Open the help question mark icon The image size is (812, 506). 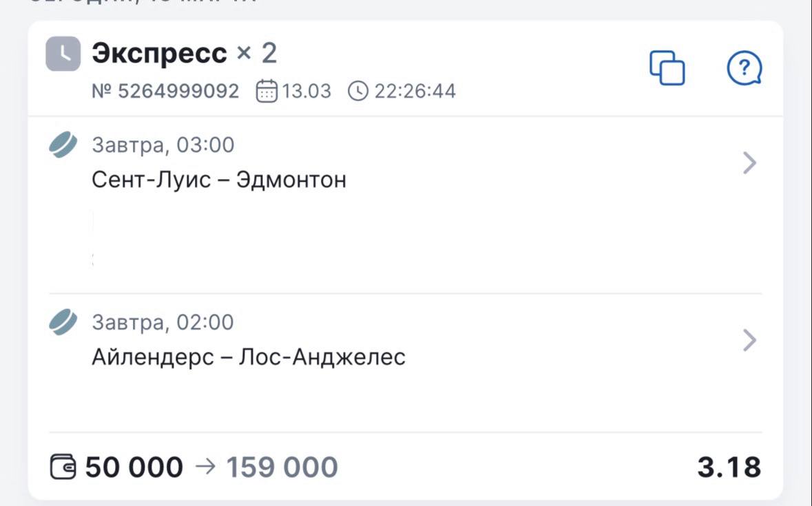745,68
